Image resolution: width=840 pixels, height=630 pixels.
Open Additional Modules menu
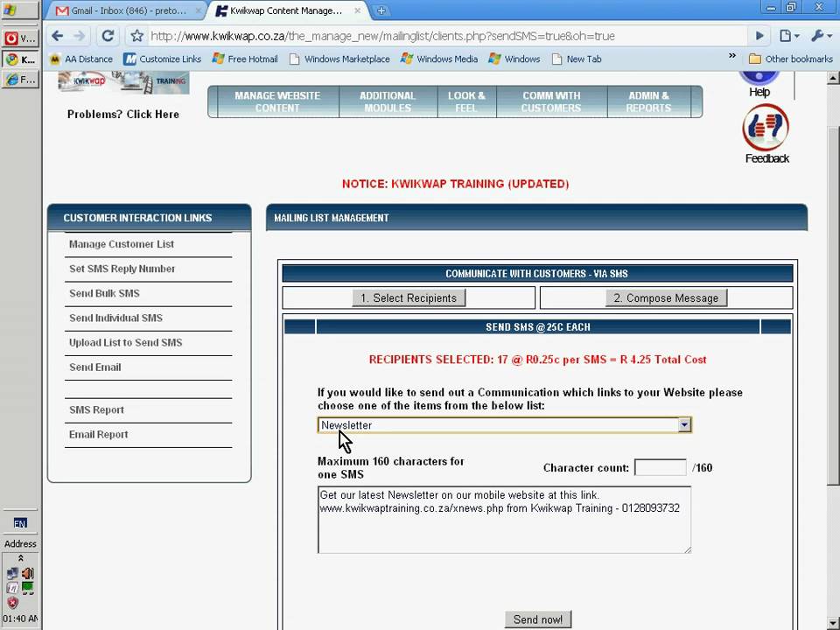pos(388,101)
